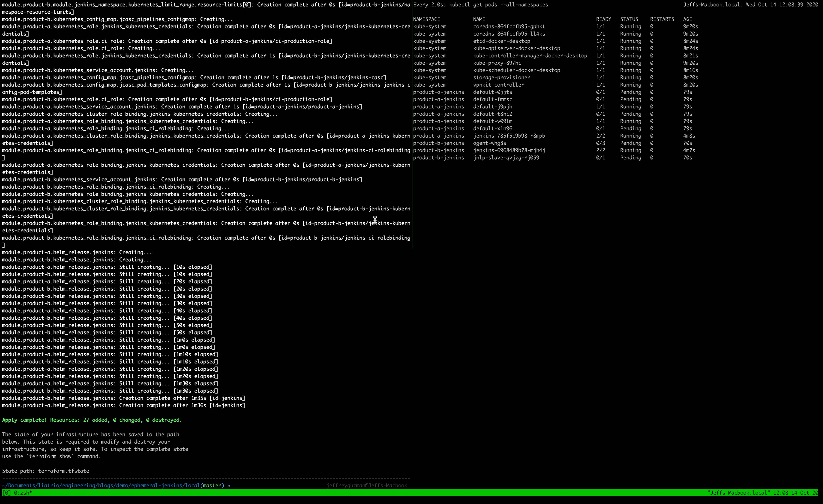The width and height of the screenshot is (823, 504).
Task: Click pod name jnlp-slave-qvjzg-rj059
Action: (x=506, y=158)
